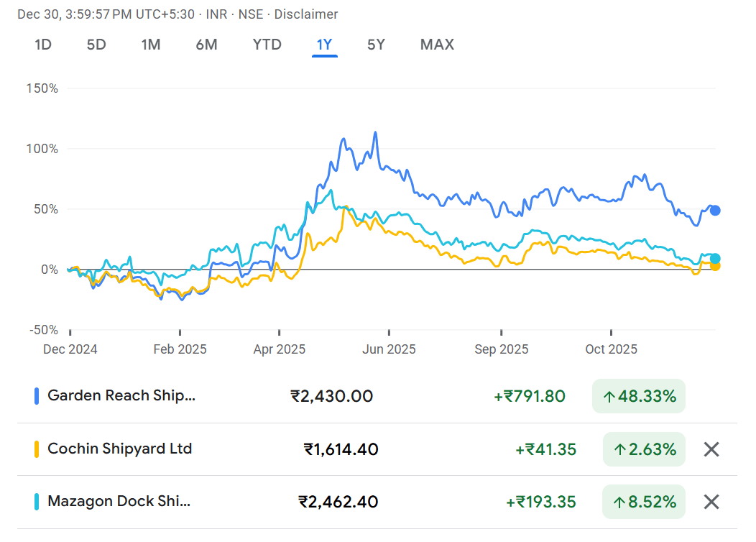Open the Cochin Shipyard Ltd name
Screen dimensions: 756x542
pyautogui.click(x=119, y=449)
